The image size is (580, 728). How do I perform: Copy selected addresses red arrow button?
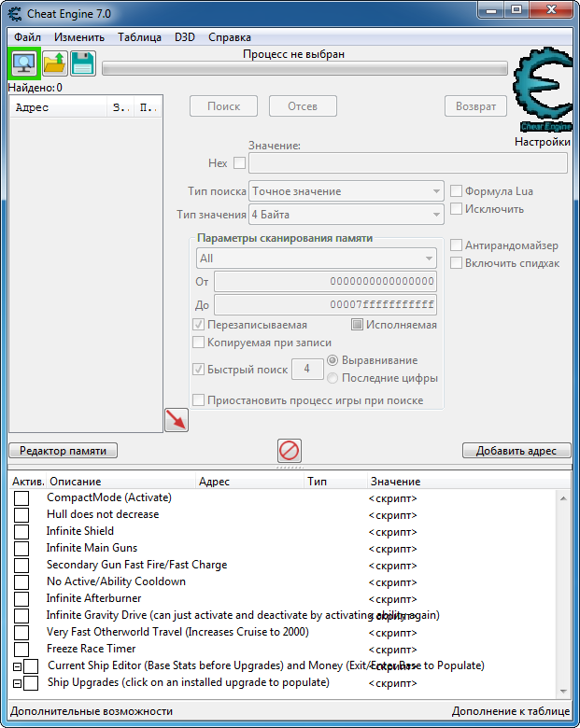(x=177, y=420)
